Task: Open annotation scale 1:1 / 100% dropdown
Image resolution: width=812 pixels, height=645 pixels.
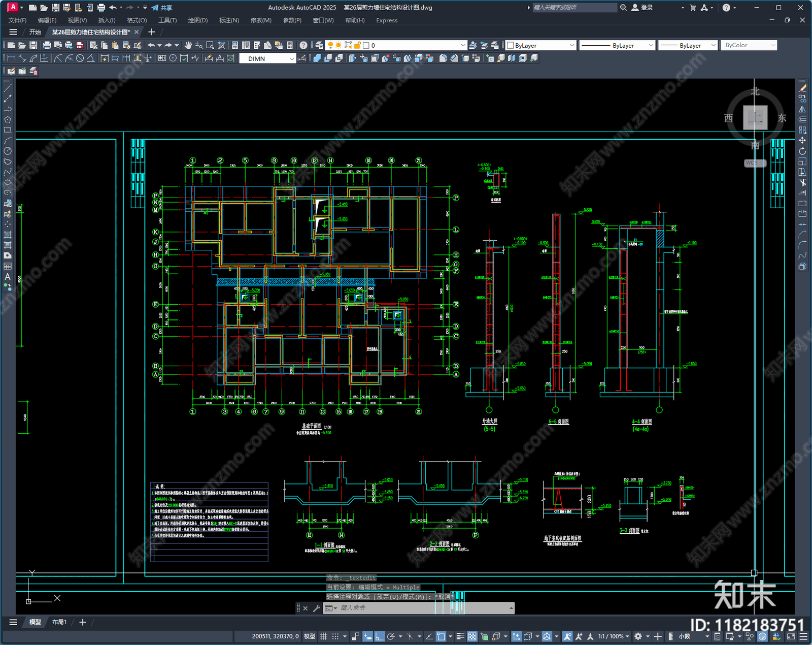Action: pos(613,636)
